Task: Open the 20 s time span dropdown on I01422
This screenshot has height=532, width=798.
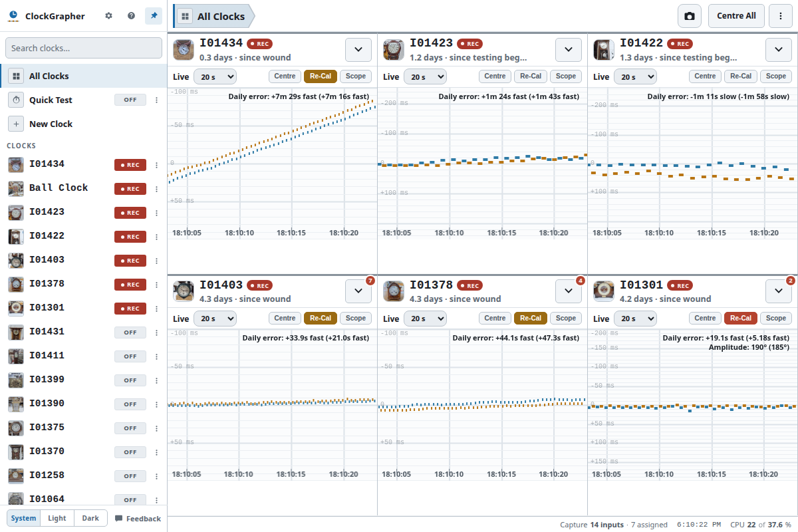Action: tap(635, 76)
